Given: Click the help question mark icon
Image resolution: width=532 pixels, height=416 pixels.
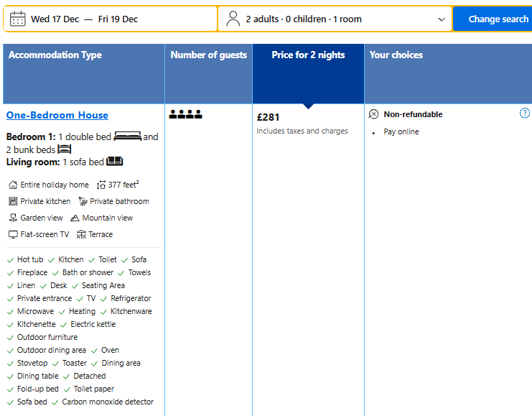Looking at the screenshot, I should click(x=525, y=114).
